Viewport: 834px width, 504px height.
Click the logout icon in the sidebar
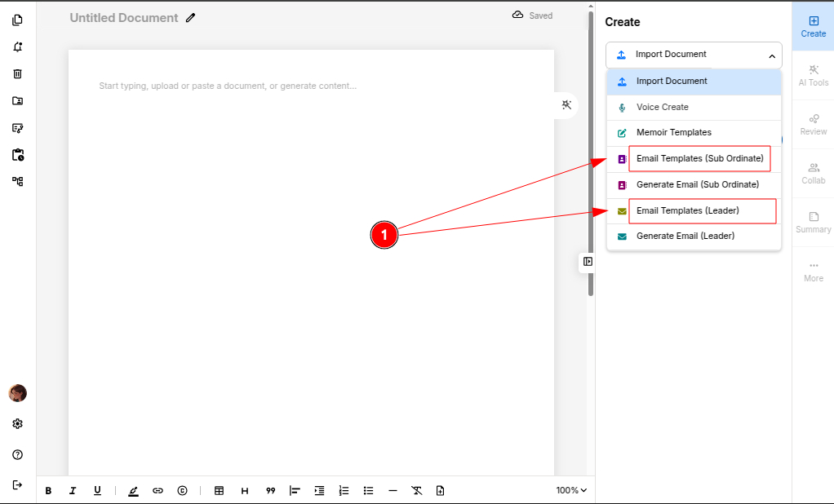pyautogui.click(x=17, y=484)
